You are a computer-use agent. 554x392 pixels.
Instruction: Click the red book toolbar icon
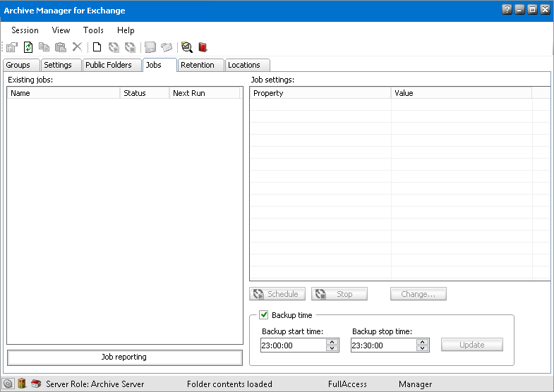203,47
